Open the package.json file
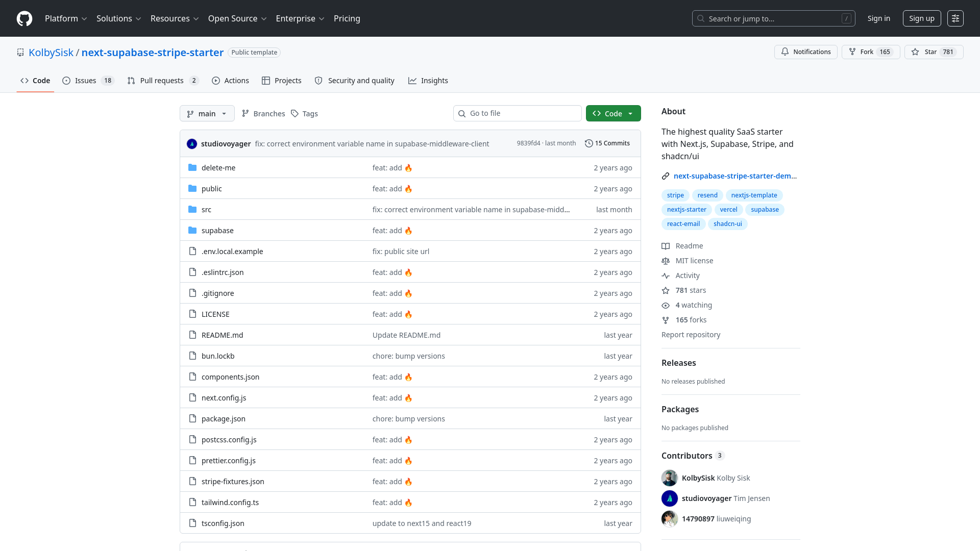The width and height of the screenshot is (980, 551). [x=224, y=419]
